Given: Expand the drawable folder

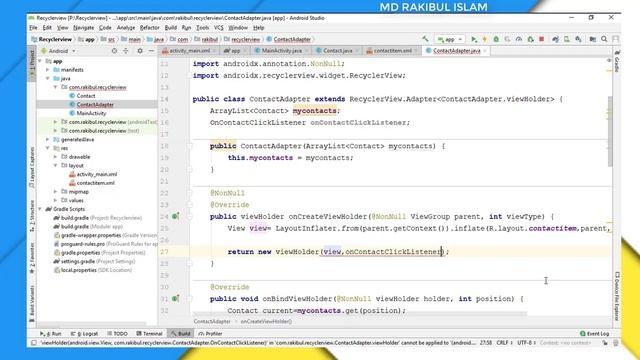Looking at the screenshot, I should coord(56,157).
